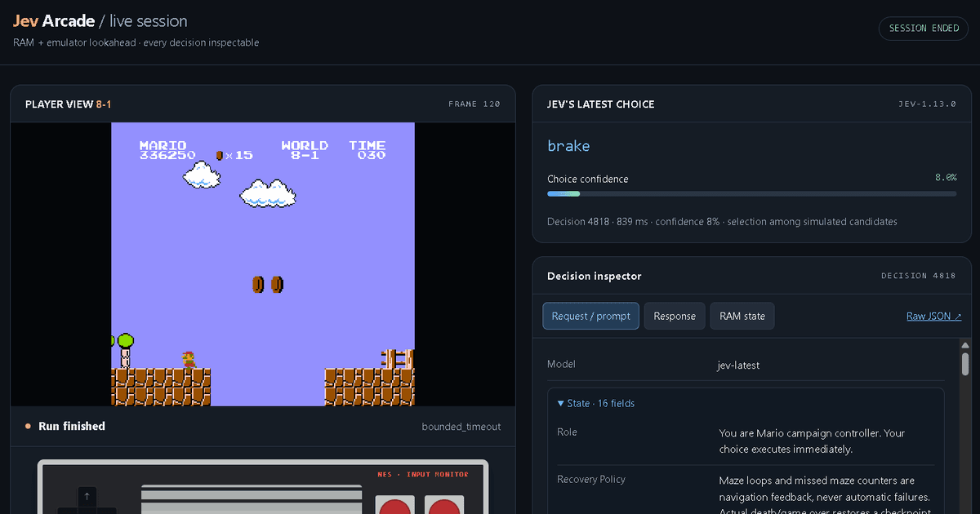Click the 'brake' choice text

568,146
